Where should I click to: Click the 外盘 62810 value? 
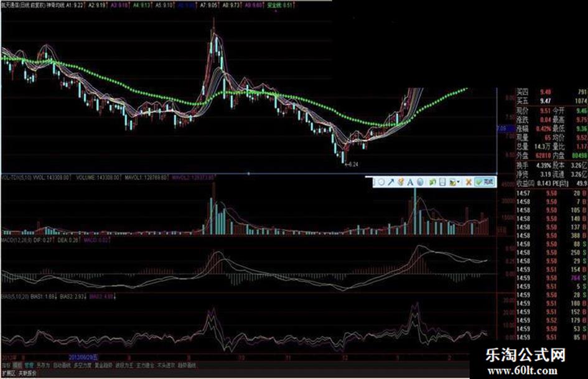coord(543,156)
